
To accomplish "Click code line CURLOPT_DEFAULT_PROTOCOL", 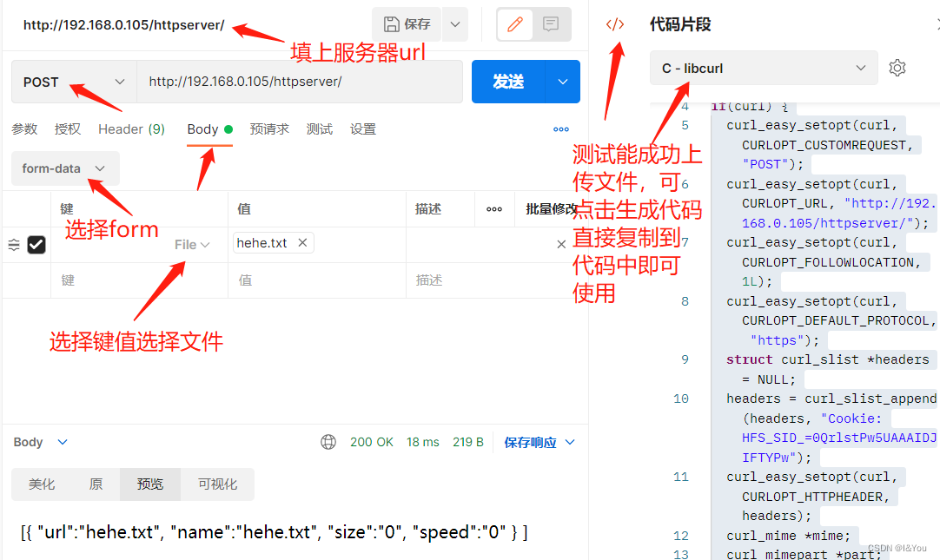I will [838, 320].
